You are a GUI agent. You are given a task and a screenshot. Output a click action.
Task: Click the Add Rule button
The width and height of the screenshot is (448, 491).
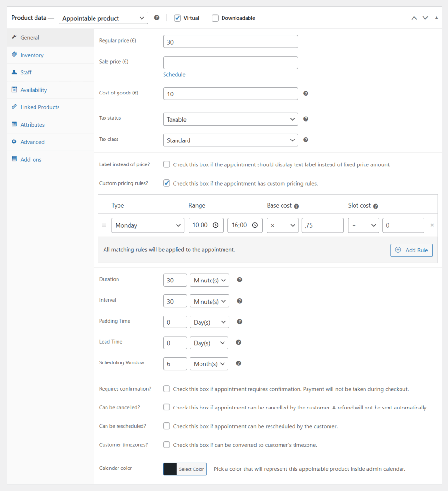[411, 250]
